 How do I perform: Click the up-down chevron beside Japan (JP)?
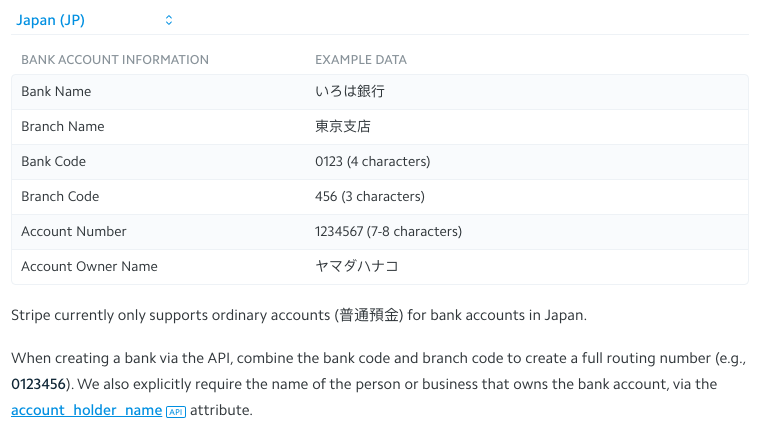pos(169,20)
